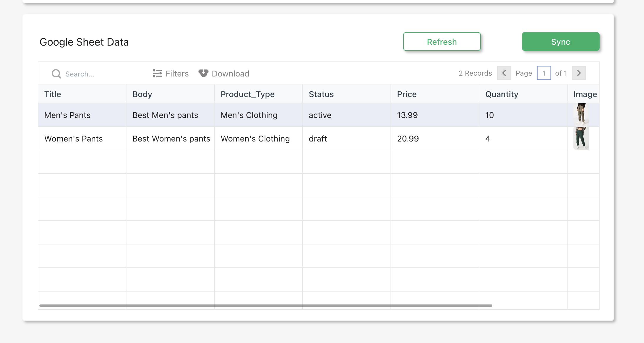Click the search magnifier icon
644x343 pixels.
(56, 74)
